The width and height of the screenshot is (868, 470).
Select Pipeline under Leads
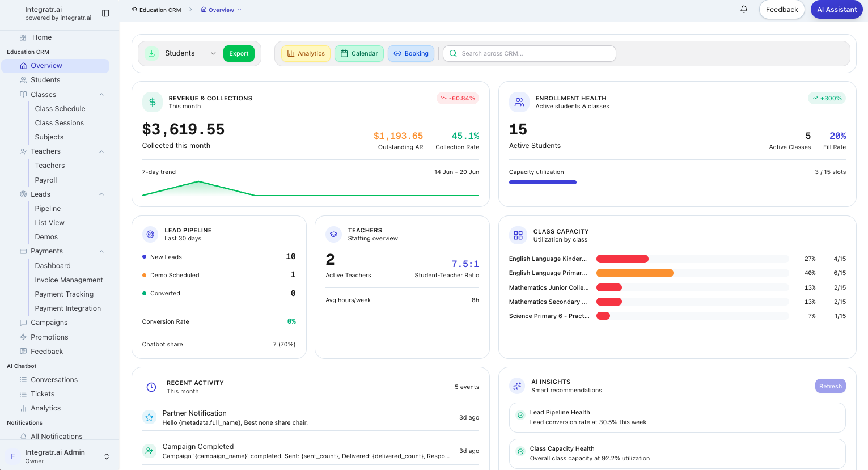tap(48, 209)
